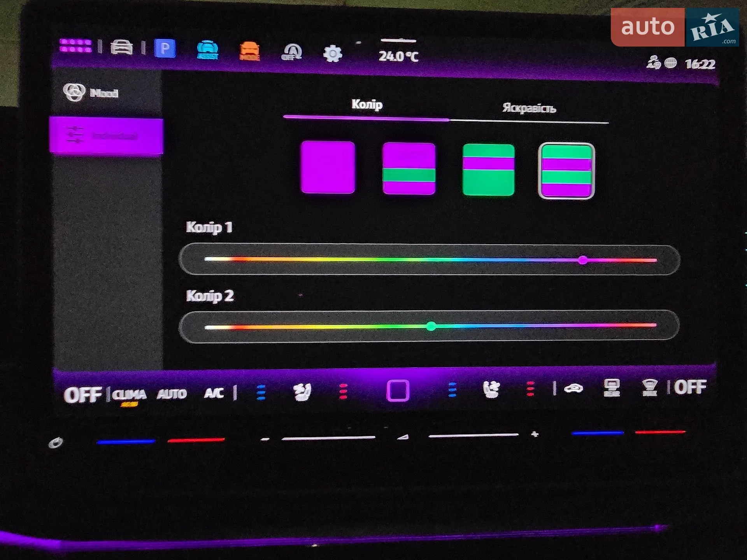The width and height of the screenshot is (747, 560).
Task: Toggle the auto start-stop A OFF icon
Action: click(x=292, y=52)
